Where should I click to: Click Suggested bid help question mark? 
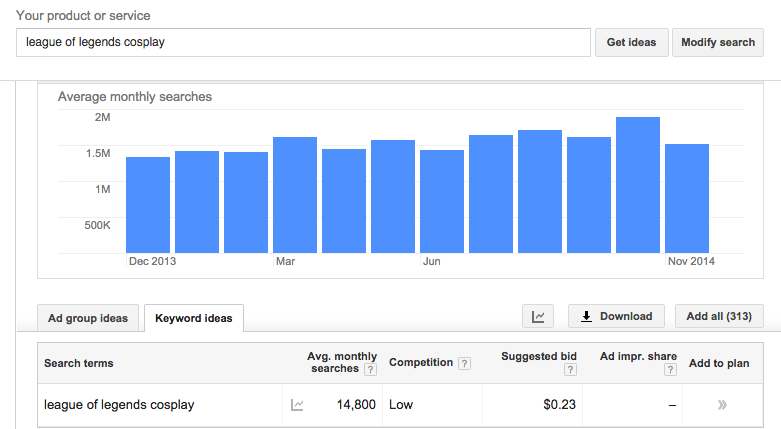point(570,370)
